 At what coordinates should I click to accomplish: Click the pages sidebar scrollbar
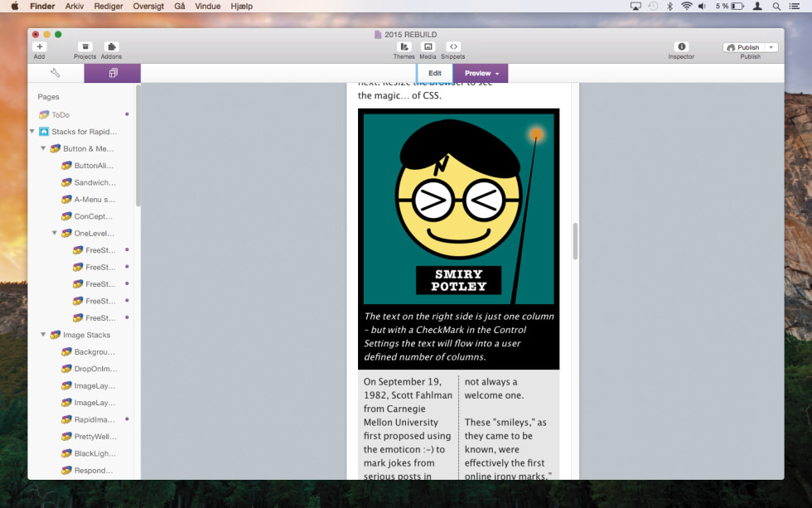(x=138, y=146)
